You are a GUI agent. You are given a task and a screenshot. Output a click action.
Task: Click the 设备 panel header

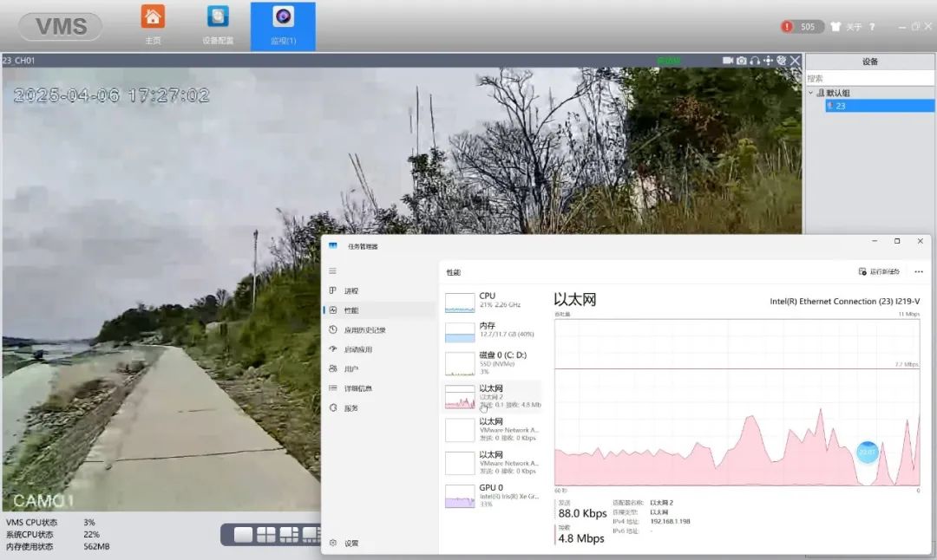click(x=870, y=62)
